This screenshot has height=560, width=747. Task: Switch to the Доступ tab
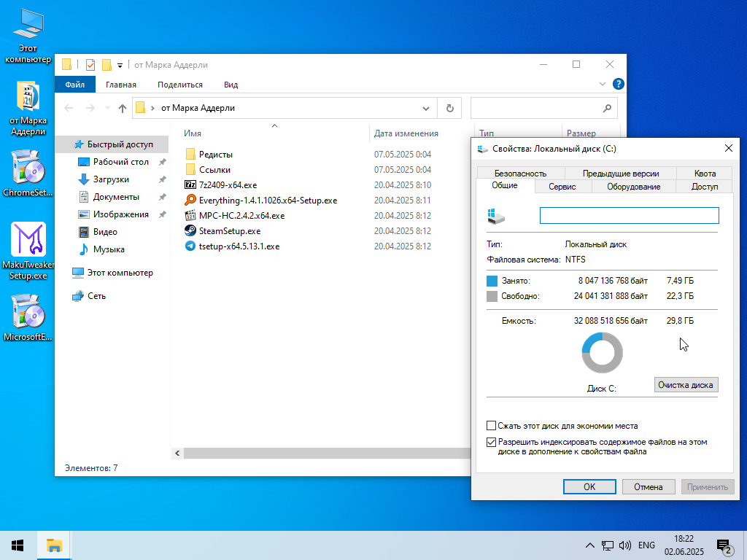pyautogui.click(x=705, y=186)
